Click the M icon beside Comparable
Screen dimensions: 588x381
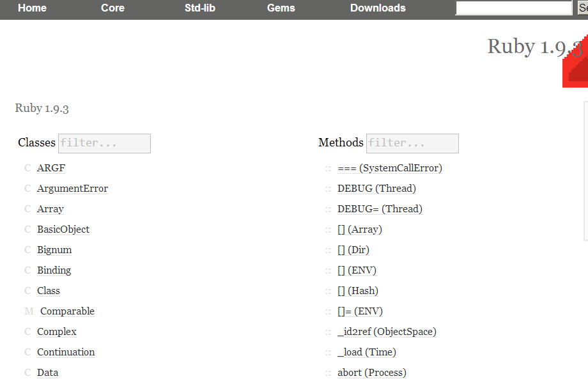click(29, 311)
